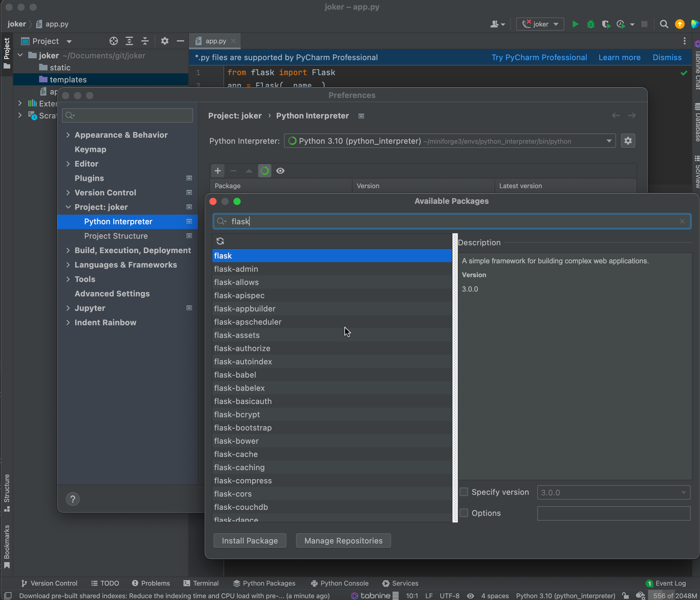This screenshot has height=600, width=700.
Task: Click the Install Package button
Action: coord(250,540)
